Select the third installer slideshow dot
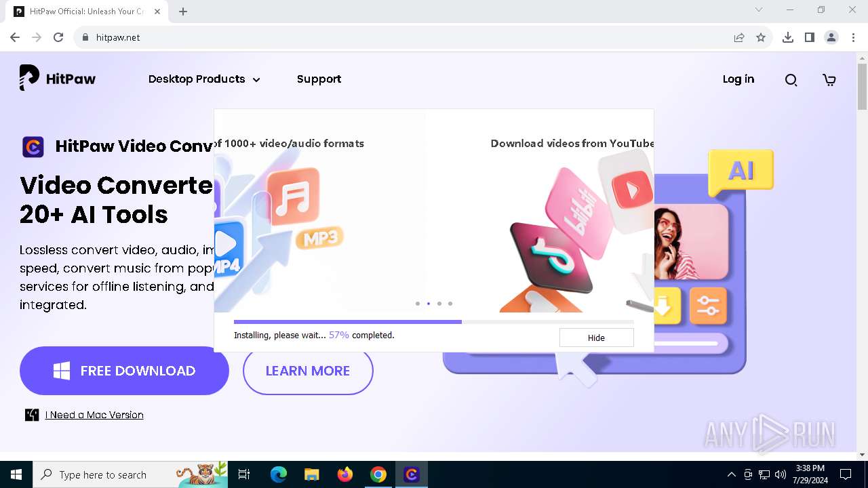This screenshot has width=868, height=488. (439, 304)
